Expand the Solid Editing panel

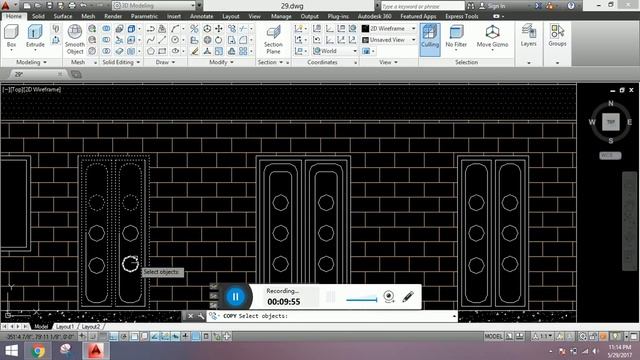point(121,62)
